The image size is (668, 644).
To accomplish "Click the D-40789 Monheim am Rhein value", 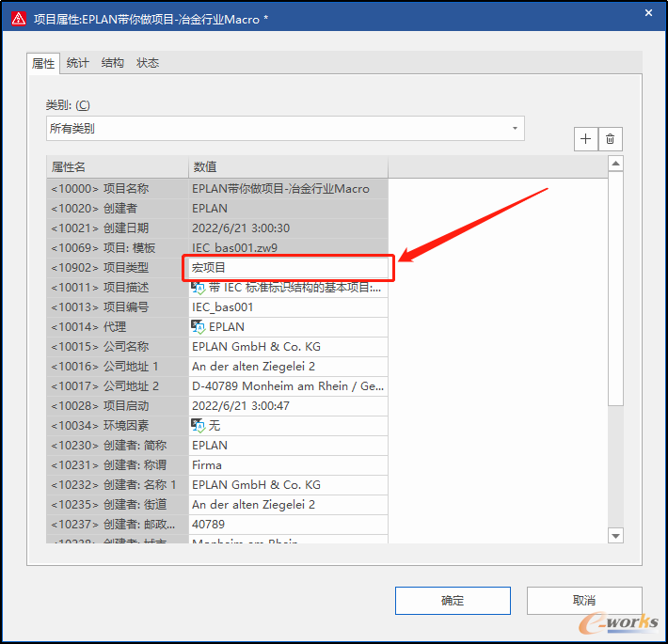I will point(289,386).
